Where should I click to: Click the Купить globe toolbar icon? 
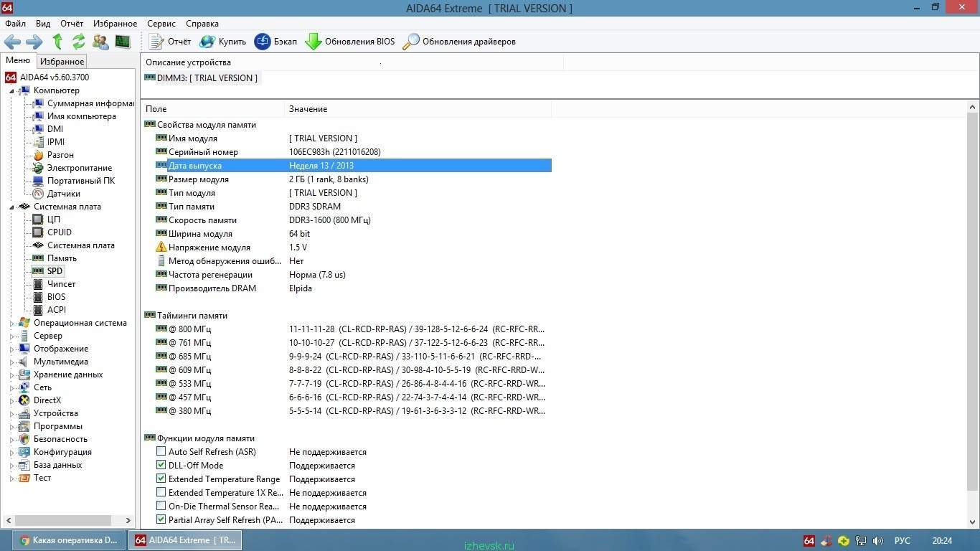[207, 42]
